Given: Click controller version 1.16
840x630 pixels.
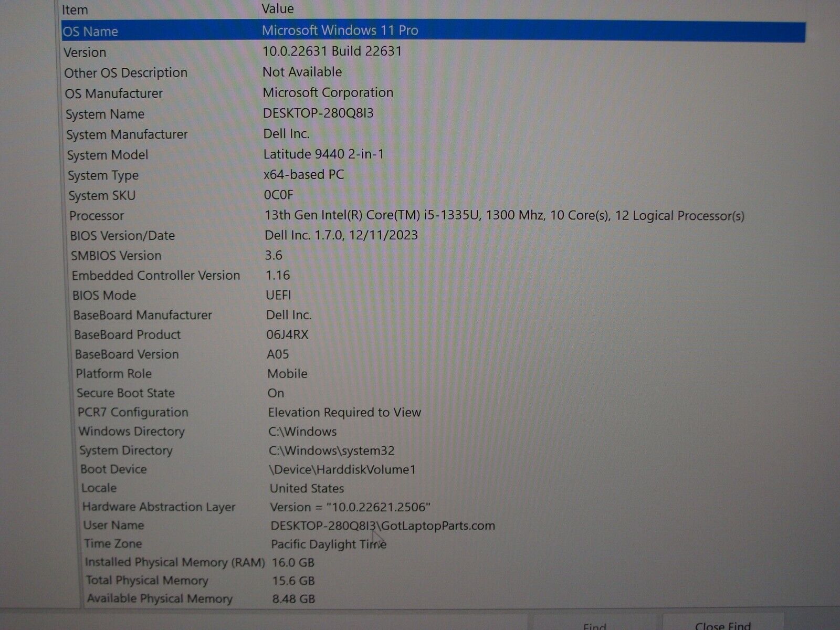Looking at the screenshot, I should [x=278, y=275].
